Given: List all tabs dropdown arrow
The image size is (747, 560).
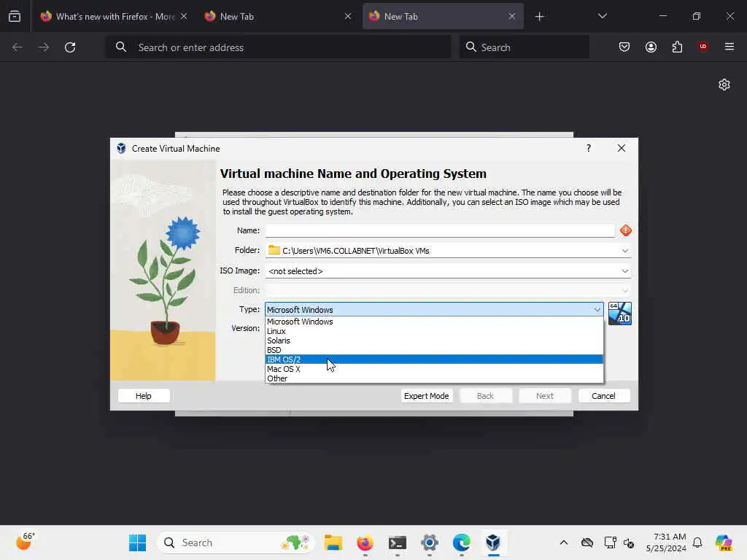Looking at the screenshot, I should click(x=602, y=16).
